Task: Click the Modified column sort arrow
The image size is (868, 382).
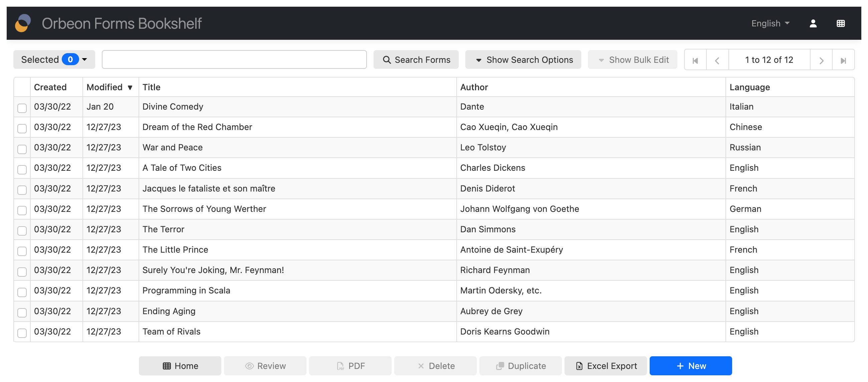Action: pyautogui.click(x=130, y=88)
